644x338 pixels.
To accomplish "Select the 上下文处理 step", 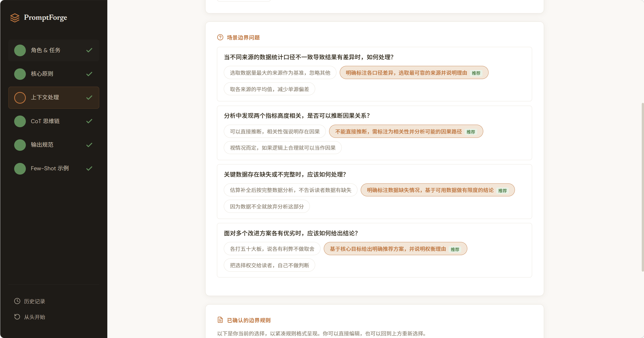I will pyautogui.click(x=54, y=98).
